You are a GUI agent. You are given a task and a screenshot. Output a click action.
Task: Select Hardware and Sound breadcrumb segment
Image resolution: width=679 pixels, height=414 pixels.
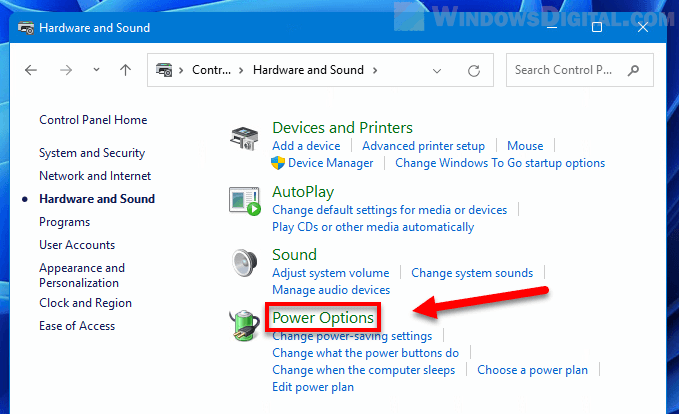[308, 70]
